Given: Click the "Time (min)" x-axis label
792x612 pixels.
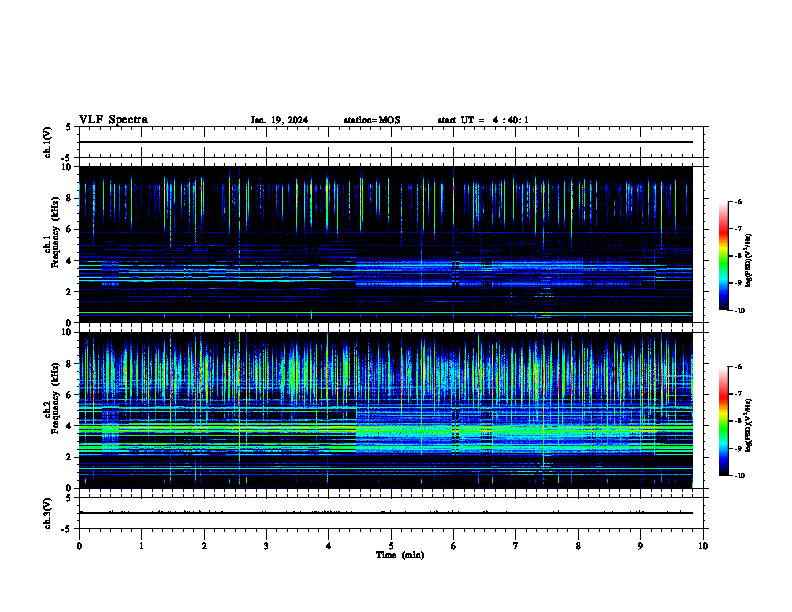Looking at the screenshot, I should pyautogui.click(x=400, y=555).
